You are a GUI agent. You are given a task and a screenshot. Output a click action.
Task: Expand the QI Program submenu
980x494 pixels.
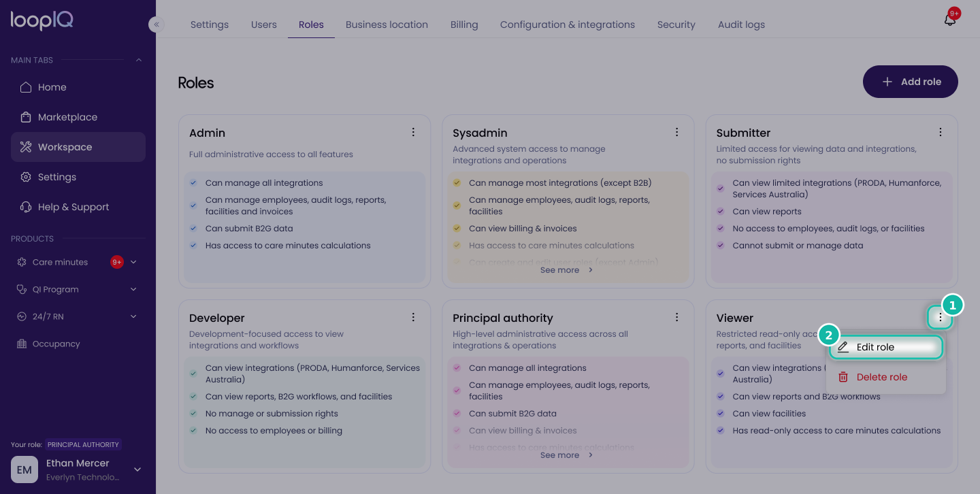(x=133, y=289)
